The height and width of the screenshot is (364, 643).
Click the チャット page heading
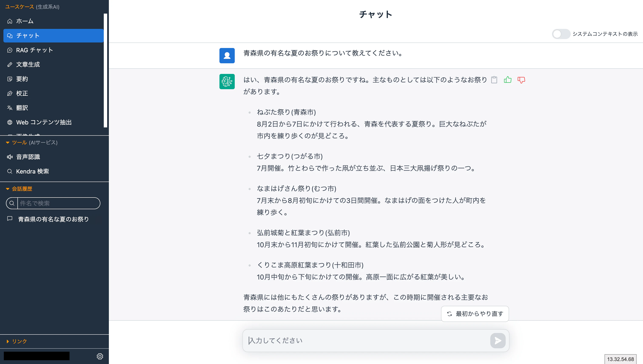point(376,14)
